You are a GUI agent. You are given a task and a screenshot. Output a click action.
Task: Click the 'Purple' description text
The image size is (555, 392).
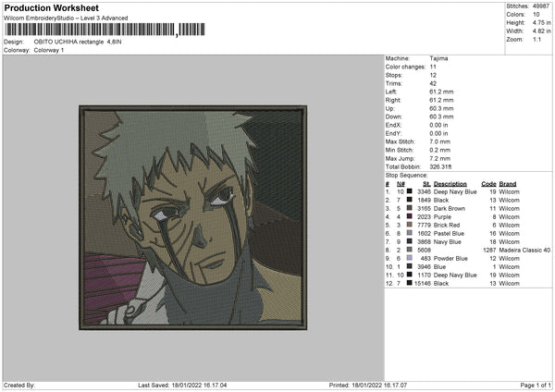[442, 217]
